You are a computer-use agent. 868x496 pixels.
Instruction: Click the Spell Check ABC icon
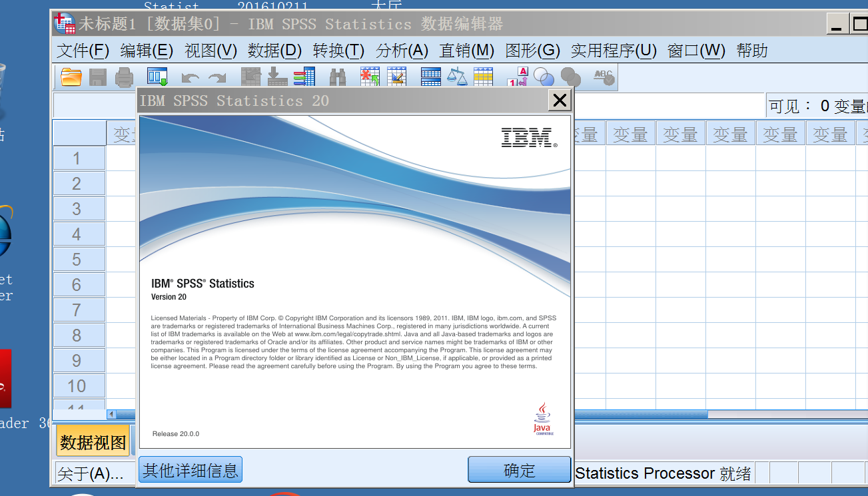pyautogui.click(x=604, y=77)
